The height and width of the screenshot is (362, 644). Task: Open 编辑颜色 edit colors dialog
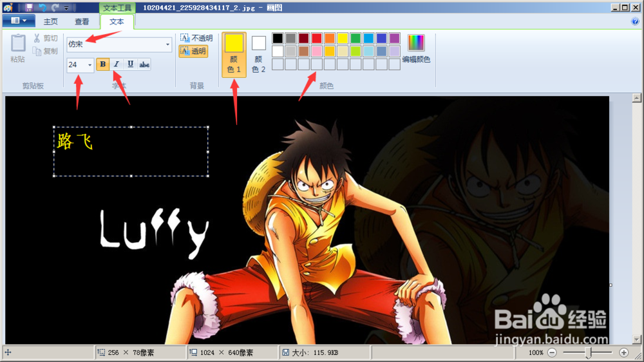[416, 48]
